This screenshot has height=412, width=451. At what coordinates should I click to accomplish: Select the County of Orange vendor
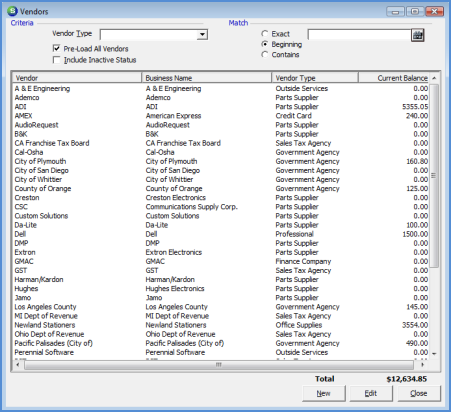pyautogui.click(x=221, y=189)
